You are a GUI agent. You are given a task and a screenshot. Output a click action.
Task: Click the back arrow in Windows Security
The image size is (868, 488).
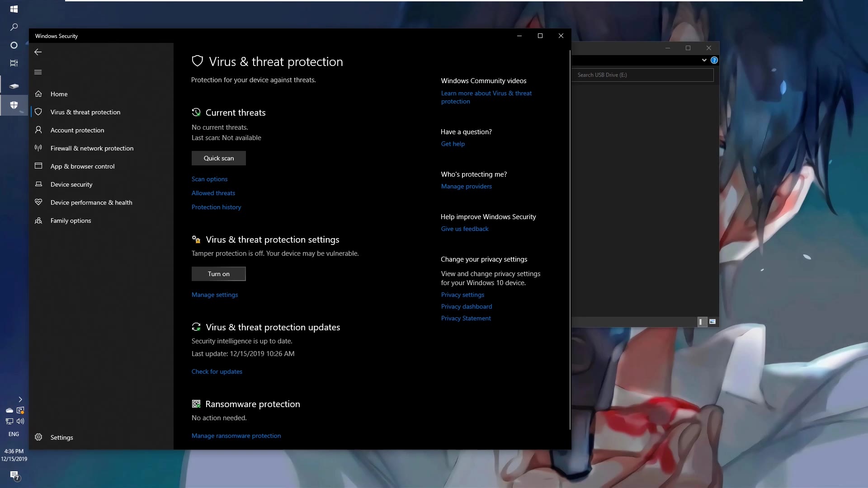point(38,52)
